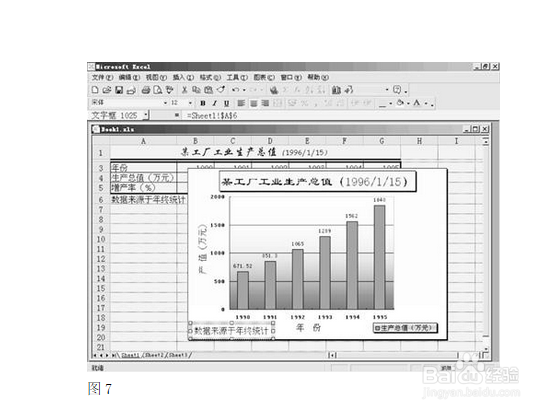
Task: Open the 文件 (File) menu
Action: pos(102,77)
